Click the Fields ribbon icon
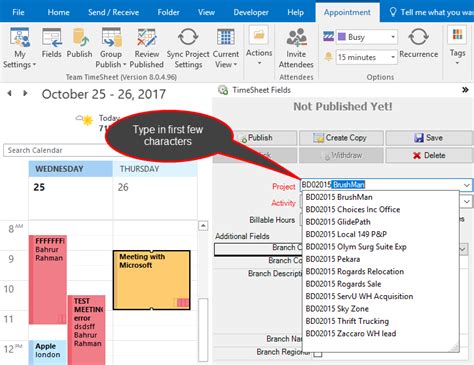The image size is (474, 365). 52,43
